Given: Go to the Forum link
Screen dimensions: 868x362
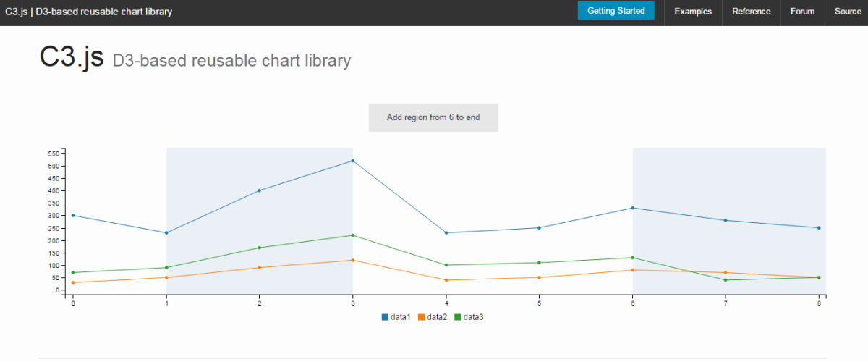Looking at the screenshot, I should [x=802, y=12].
